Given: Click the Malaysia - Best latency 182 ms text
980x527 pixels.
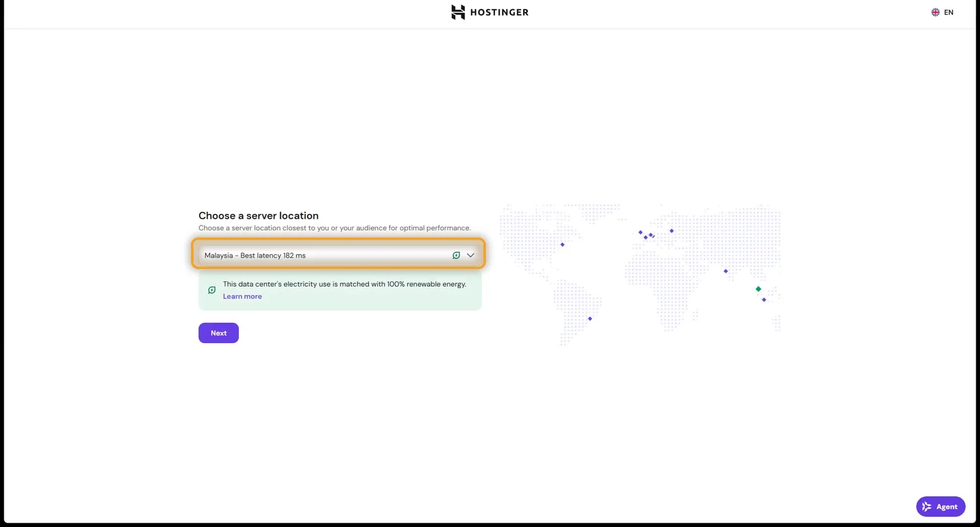Looking at the screenshot, I should (x=255, y=256).
